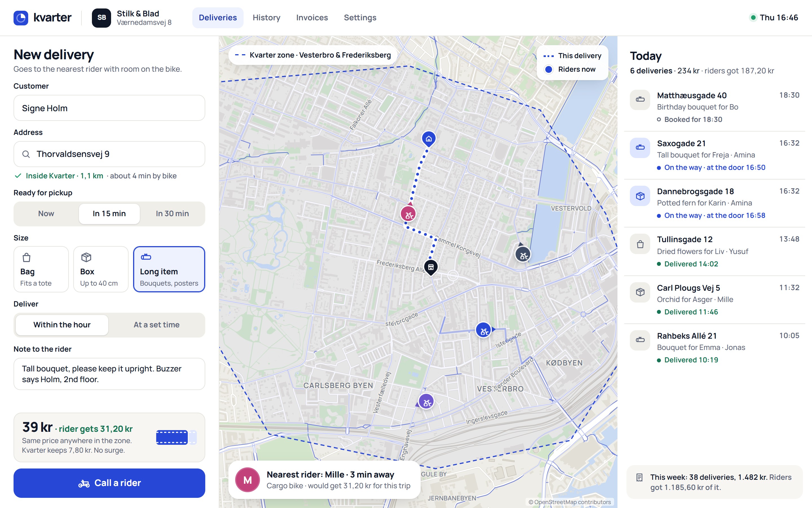Click the Customer field Signe Holm
Viewport: 812px width, 508px height.
coord(109,108)
